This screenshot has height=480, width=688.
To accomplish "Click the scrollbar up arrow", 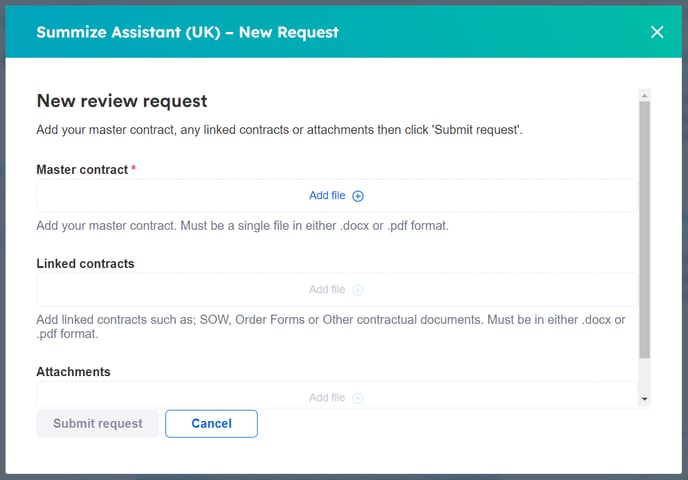I will click(645, 96).
